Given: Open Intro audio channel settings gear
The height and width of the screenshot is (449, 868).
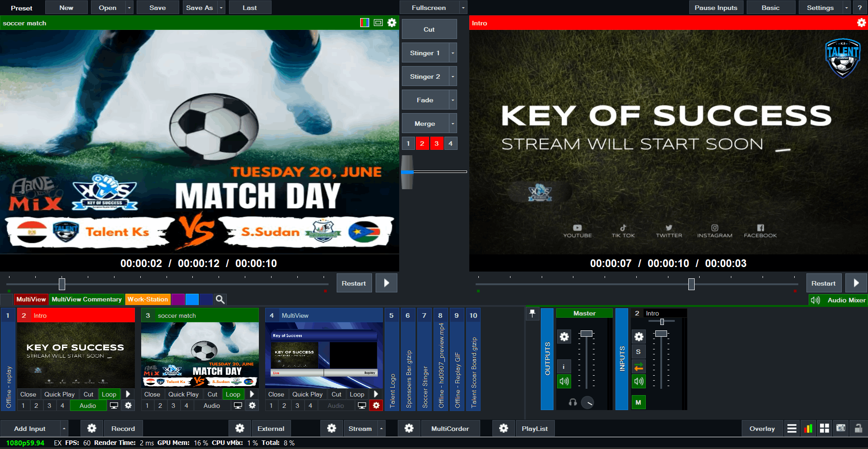Looking at the screenshot, I should (639, 337).
